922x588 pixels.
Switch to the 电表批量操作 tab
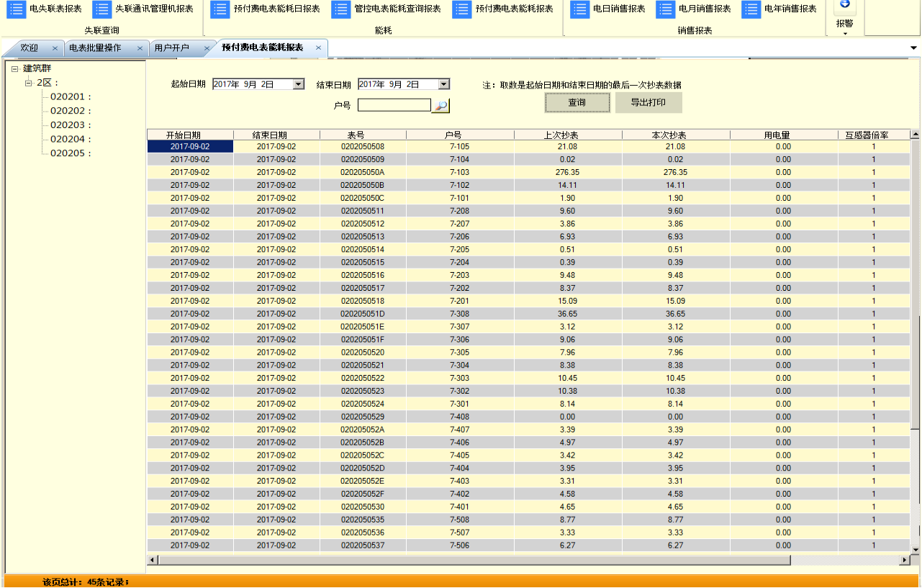point(95,48)
